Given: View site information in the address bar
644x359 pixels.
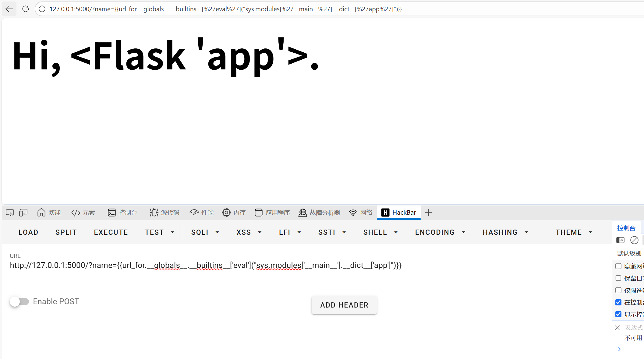Looking at the screenshot, I should tap(42, 9).
